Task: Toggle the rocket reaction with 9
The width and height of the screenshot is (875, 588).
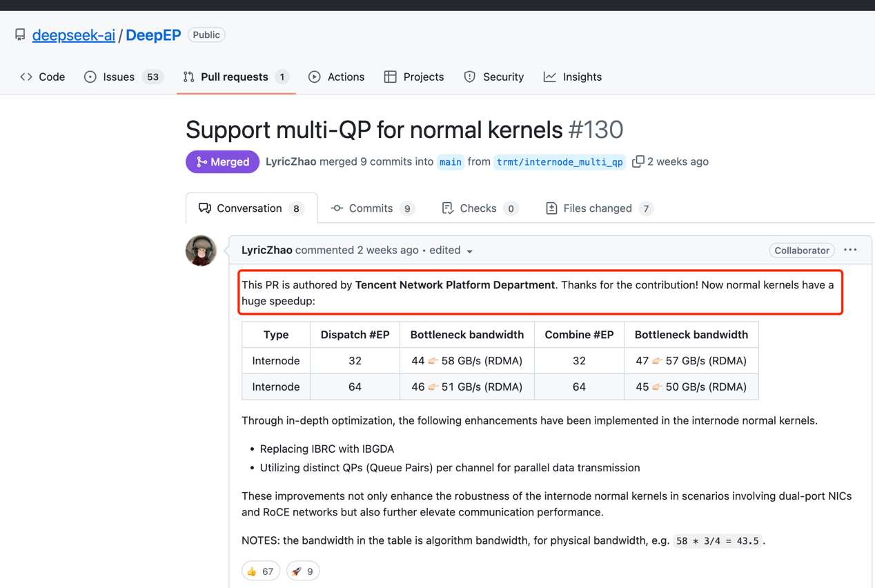Action: (x=303, y=571)
